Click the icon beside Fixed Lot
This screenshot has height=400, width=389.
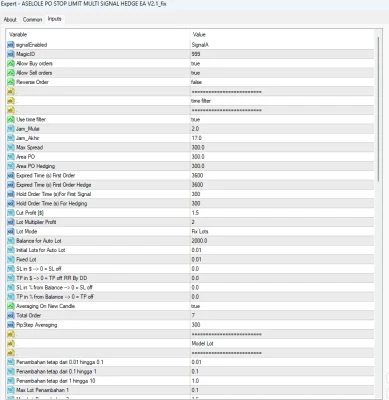coord(11,259)
